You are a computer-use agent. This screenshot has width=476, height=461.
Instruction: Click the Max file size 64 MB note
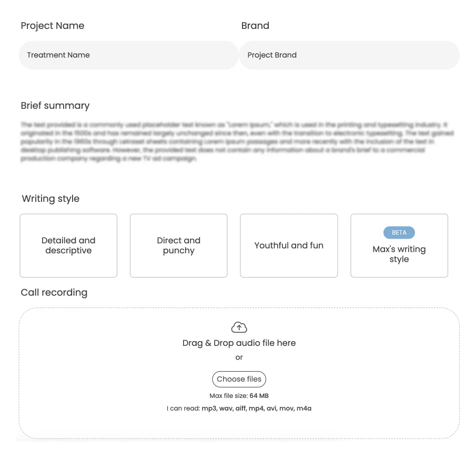tap(239, 396)
